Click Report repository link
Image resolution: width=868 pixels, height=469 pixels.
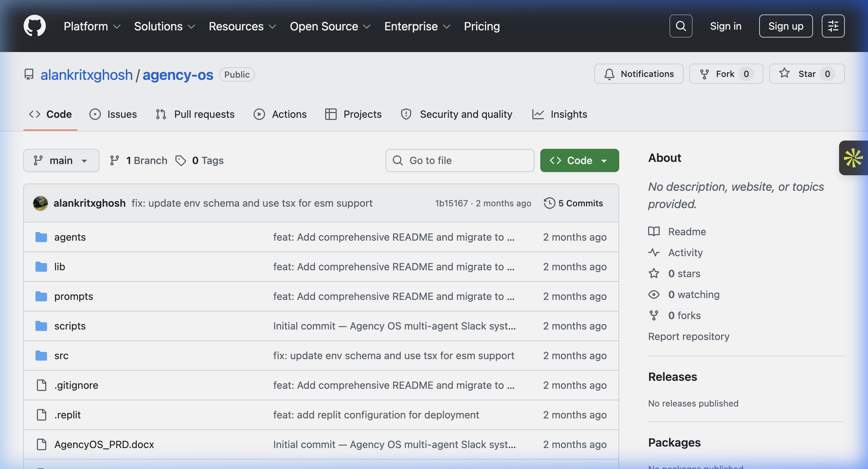coord(689,336)
